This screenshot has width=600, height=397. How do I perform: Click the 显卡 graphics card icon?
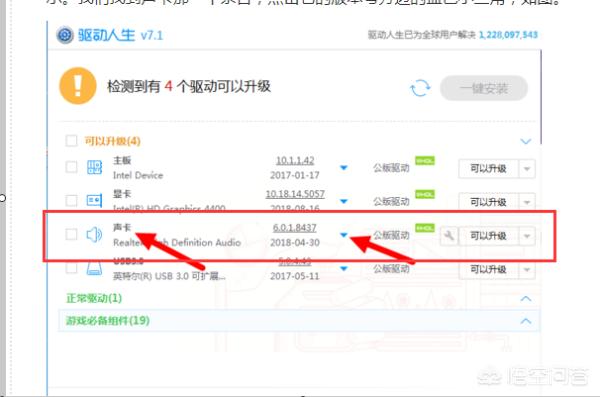pos(94,200)
